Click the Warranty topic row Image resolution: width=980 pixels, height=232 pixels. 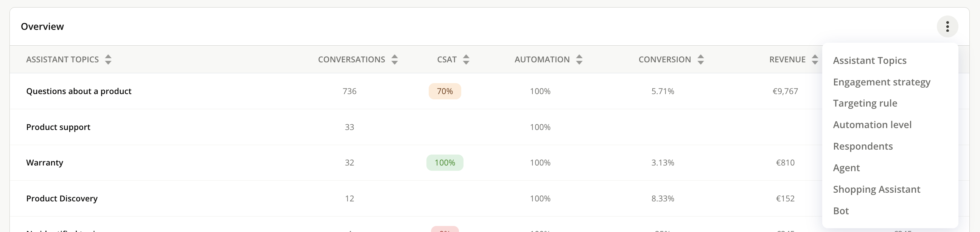pos(45,163)
